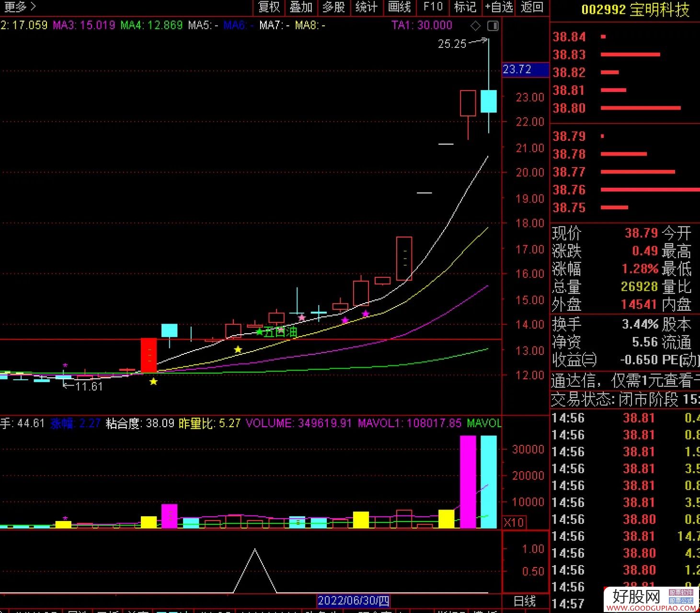Click the 净资 5.56 value
Screen dimensions: 700x613
tap(645, 342)
